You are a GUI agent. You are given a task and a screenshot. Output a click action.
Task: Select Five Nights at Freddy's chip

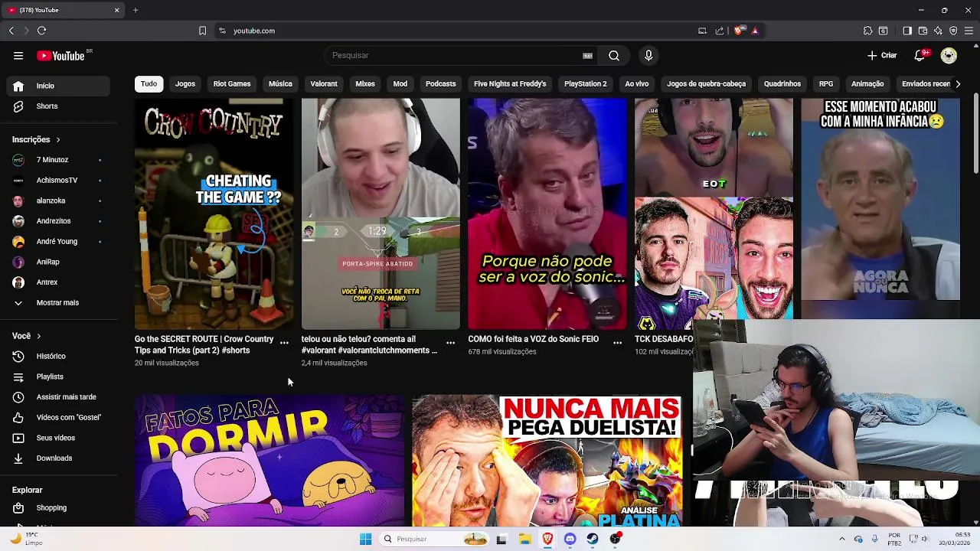point(510,83)
